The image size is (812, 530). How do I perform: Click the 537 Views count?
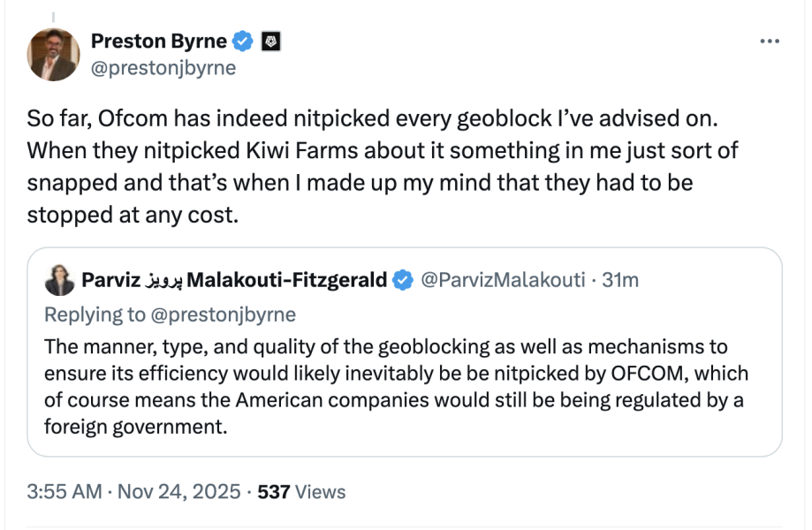301,491
